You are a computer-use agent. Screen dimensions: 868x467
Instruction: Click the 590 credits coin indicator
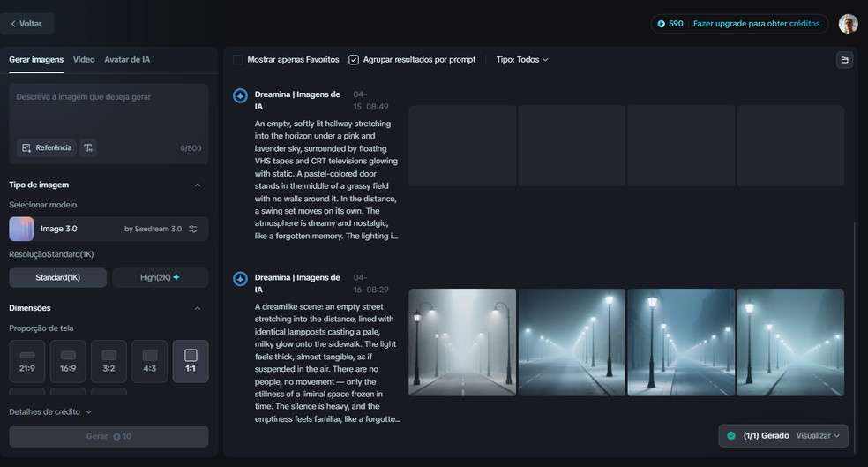[x=670, y=24]
